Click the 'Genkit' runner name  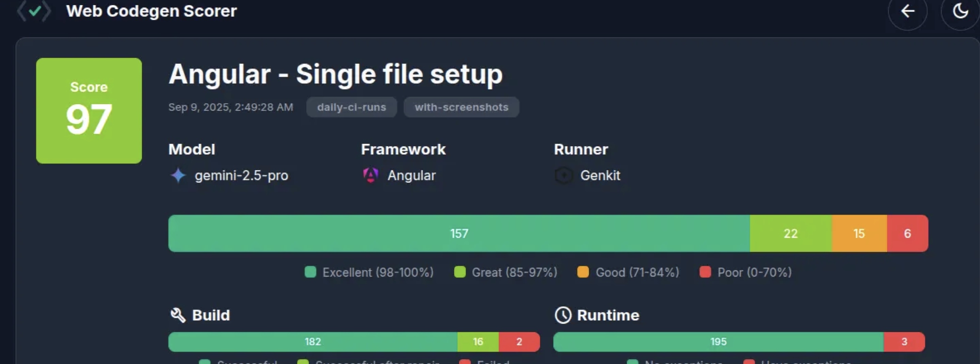pos(600,176)
